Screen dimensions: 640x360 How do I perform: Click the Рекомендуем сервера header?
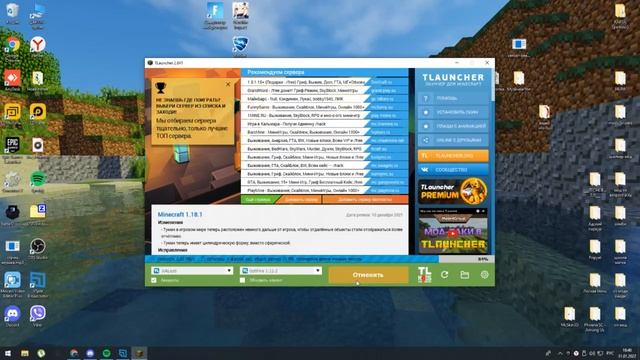[x=276, y=72]
